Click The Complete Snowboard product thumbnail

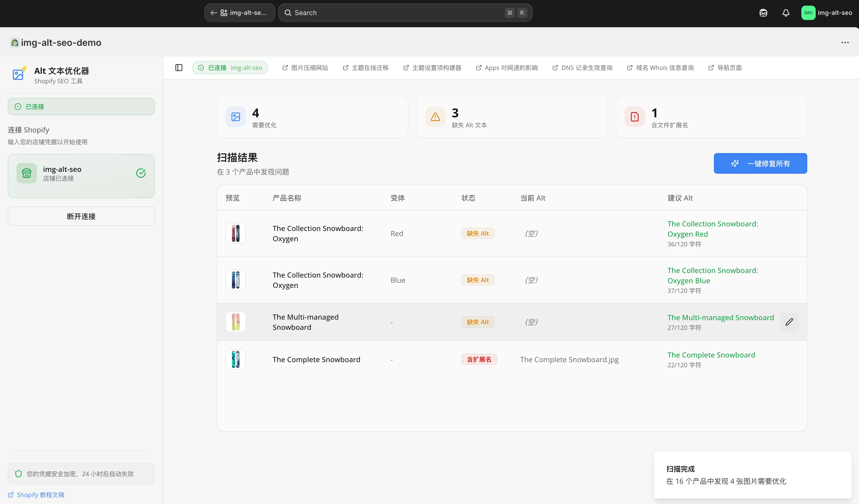pyautogui.click(x=236, y=359)
